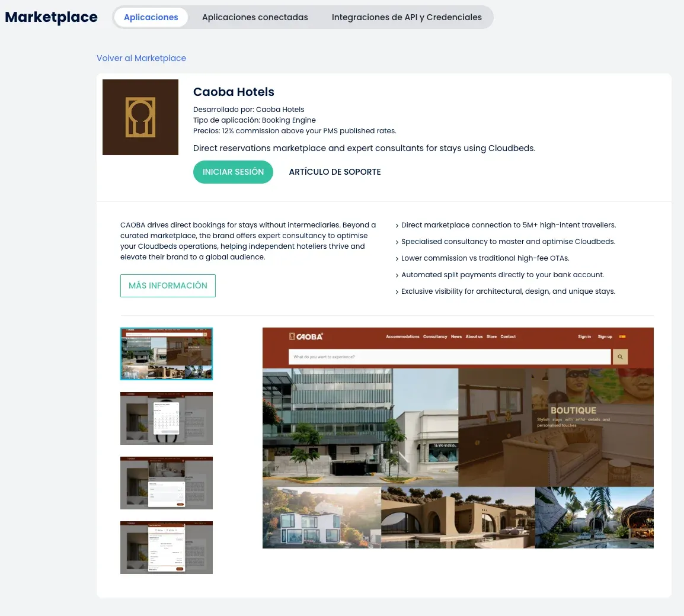Click the Marketplace page title

tap(52, 17)
